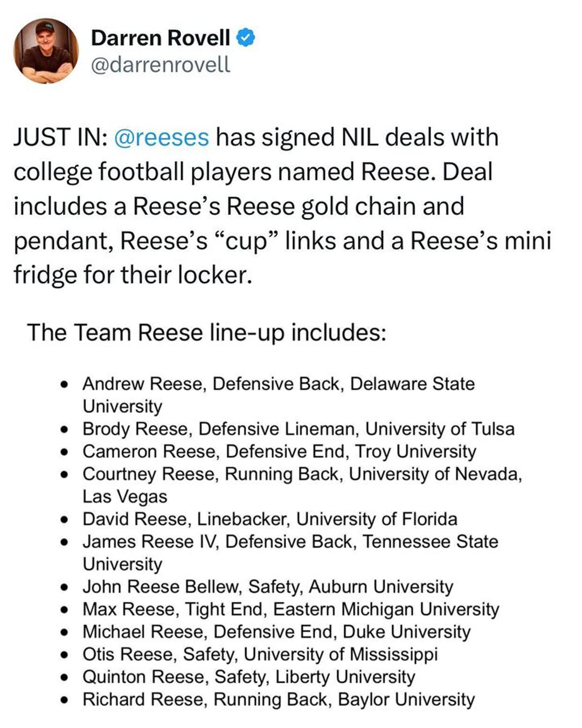This screenshot has width=582, height=728.
Task: Select the James Reese IV entry
Action: pyautogui.click(x=290, y=541)
